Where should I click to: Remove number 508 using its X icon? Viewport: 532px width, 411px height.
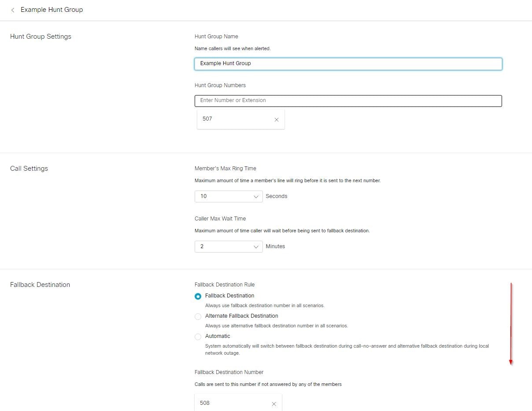tap(274, 404)
